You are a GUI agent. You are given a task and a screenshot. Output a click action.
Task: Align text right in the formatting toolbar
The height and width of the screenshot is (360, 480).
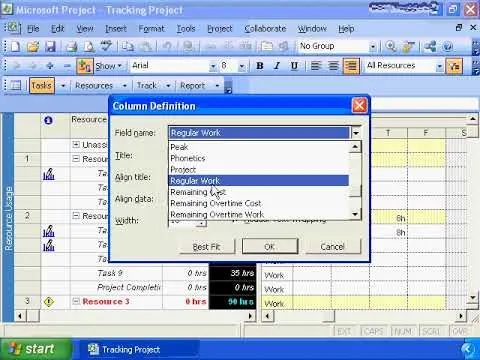(351, 66)
